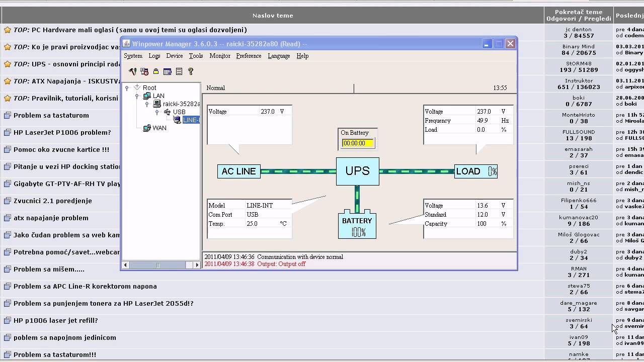Viewport: 644px width, 362px height.
Task: Click the Pokretač teme column header
Action: tap(579, 12)
